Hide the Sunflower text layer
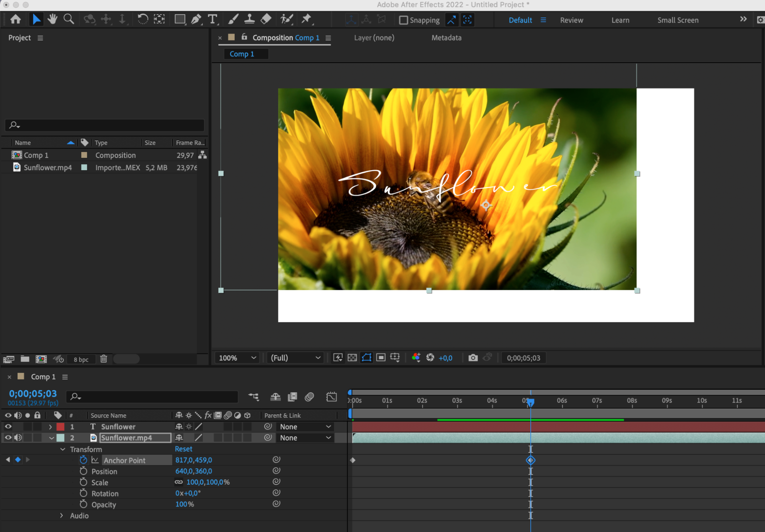 pyautogui.click(x=8, y=426)
